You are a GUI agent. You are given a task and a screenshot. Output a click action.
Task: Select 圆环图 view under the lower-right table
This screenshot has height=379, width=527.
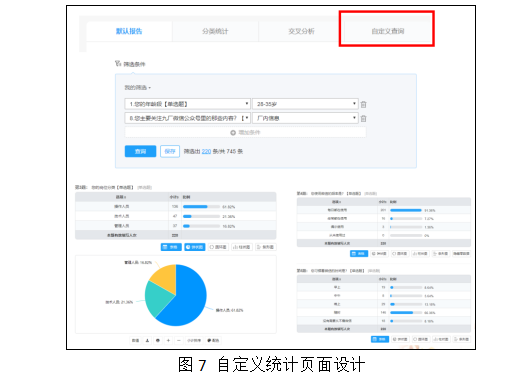[420, 339]
